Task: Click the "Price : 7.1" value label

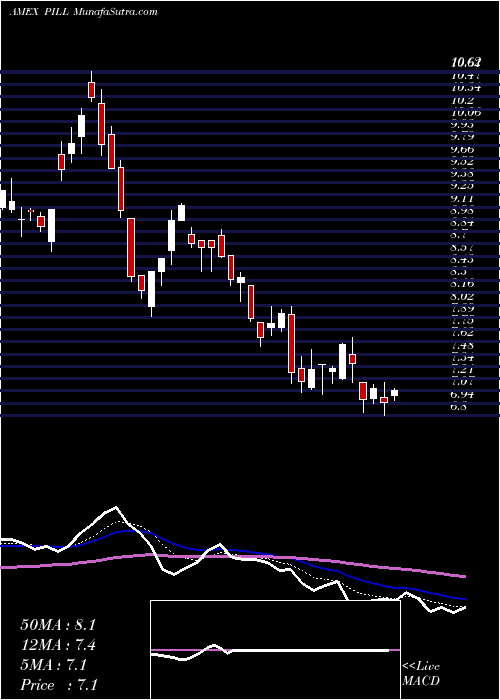Action: (58, 684)
